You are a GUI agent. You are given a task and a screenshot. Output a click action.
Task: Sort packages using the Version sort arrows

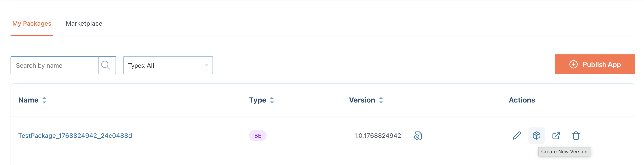click(x=381, y=100)
